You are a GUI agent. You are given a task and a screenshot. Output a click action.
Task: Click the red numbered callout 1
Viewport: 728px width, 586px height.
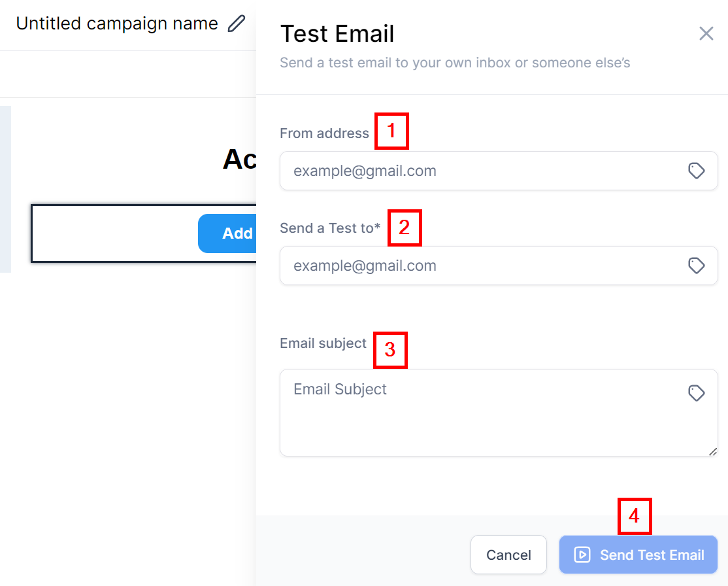click(x=391, y=131)
